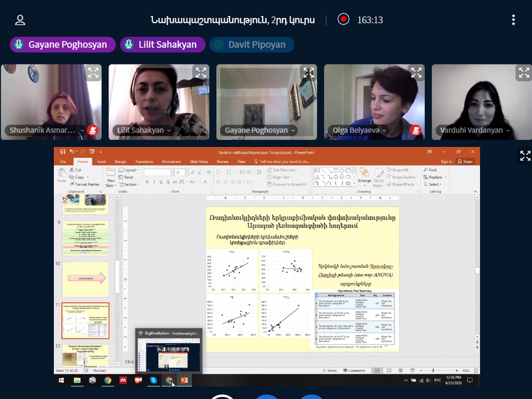Open the participants user icon
The width and height of the screenshot is (532, 399).
(20, 20)
